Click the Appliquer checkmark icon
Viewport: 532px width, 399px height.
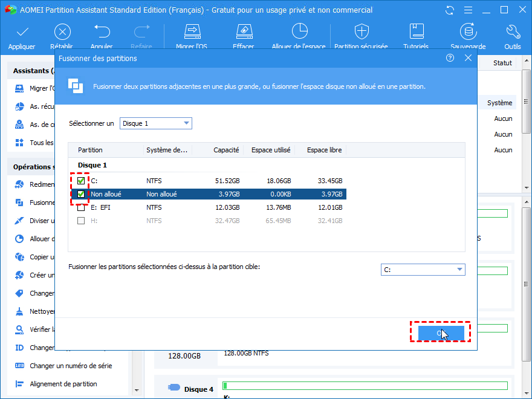click(22, 32)
